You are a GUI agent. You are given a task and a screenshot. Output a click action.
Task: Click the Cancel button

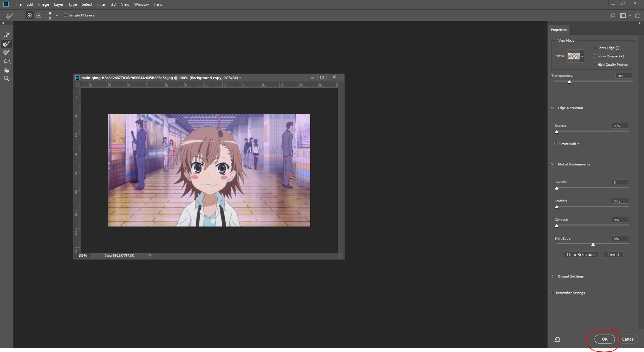[628, 339]
